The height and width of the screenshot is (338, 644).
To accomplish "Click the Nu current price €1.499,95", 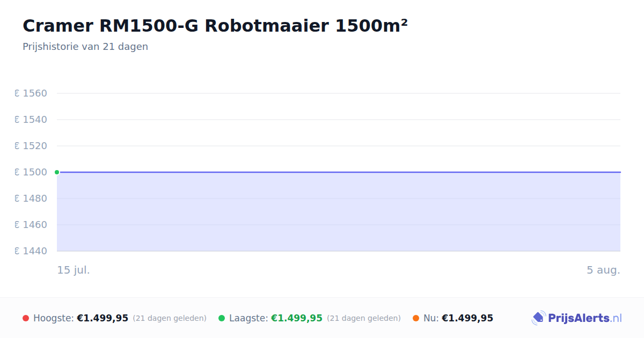I will tap(467, 318).
